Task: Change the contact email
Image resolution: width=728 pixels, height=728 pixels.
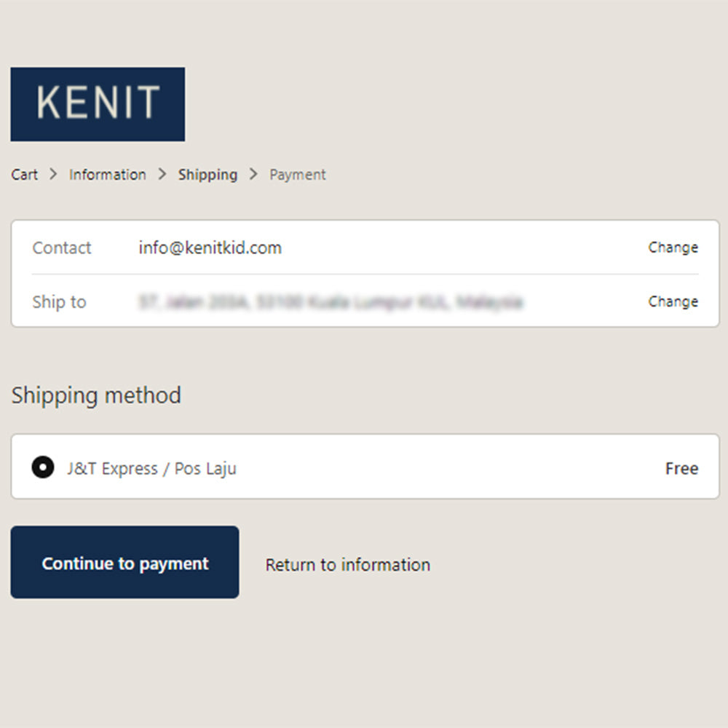Action: pos(673,248)
